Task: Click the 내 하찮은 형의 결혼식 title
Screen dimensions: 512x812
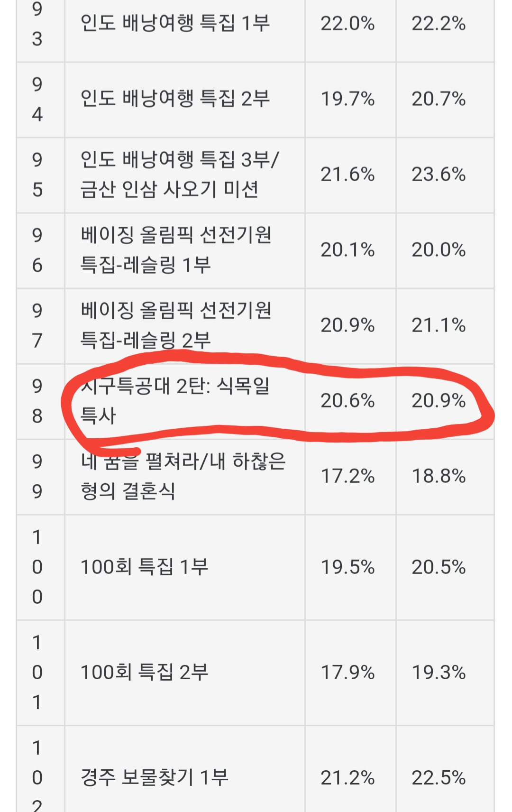Action: pyautogui.click(x=183, y=476)
